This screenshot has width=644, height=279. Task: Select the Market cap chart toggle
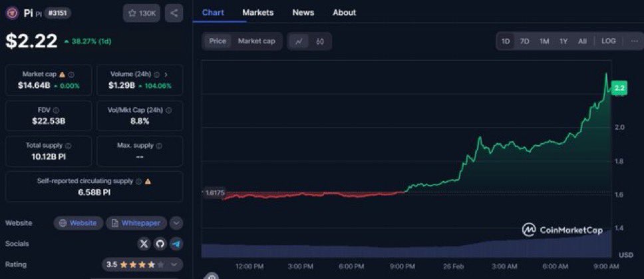pyautogui.click(x=257, y=41)
